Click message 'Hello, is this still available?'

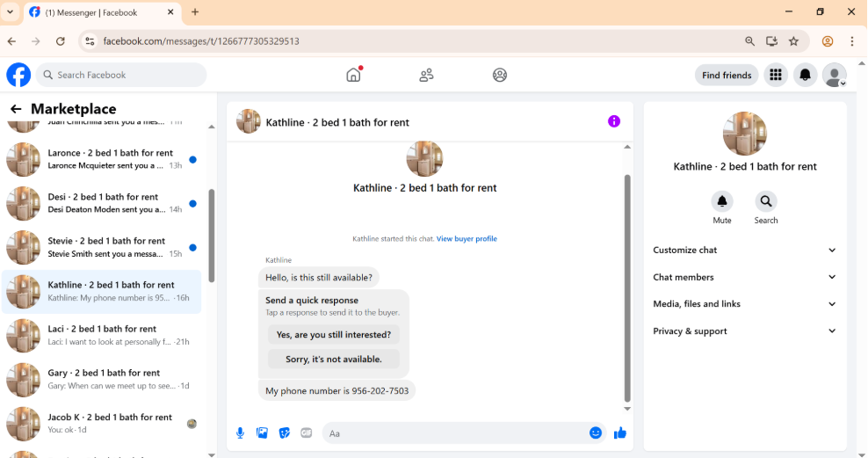[319, 278]
